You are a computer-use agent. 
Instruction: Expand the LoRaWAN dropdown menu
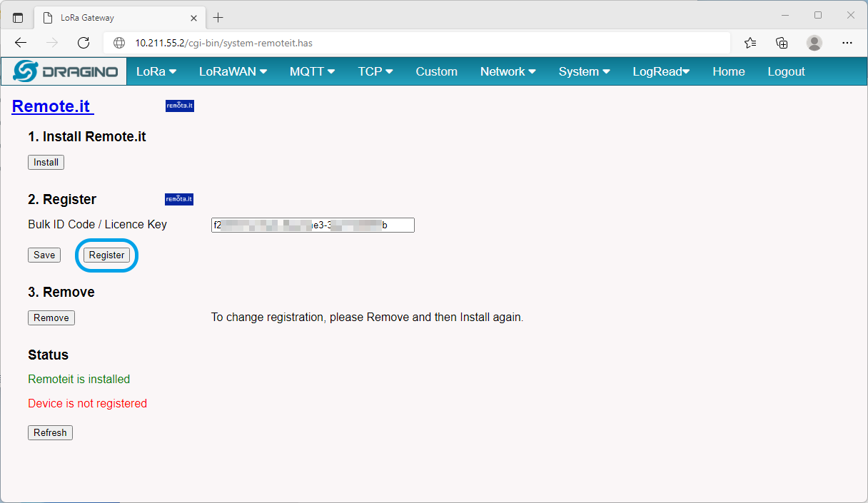click(233, 71)
